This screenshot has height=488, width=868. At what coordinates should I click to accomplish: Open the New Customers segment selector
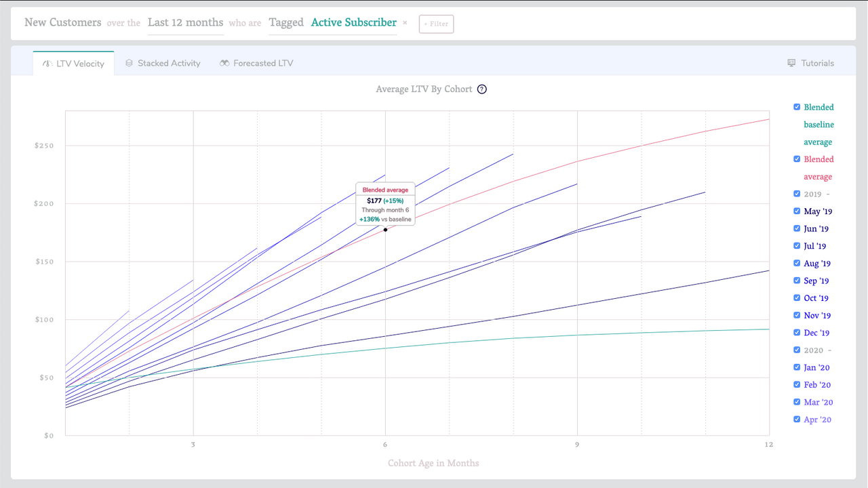64,21
